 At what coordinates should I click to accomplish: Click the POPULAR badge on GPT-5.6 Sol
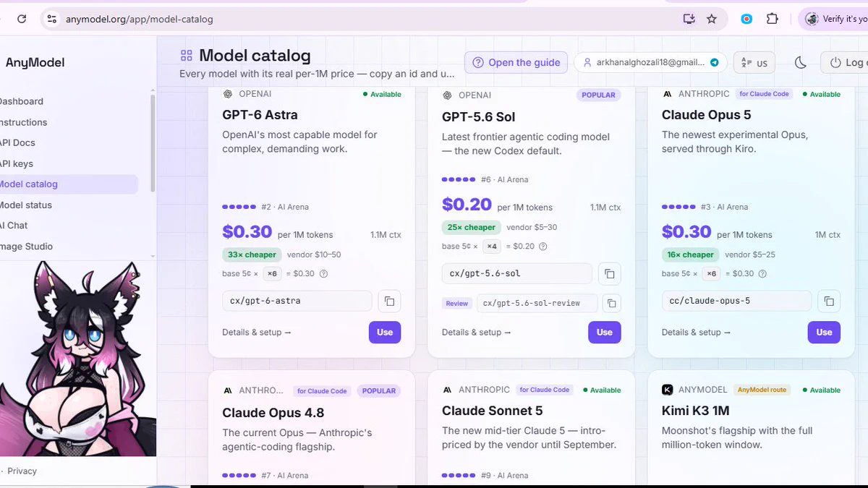click(x=598, y=95)
